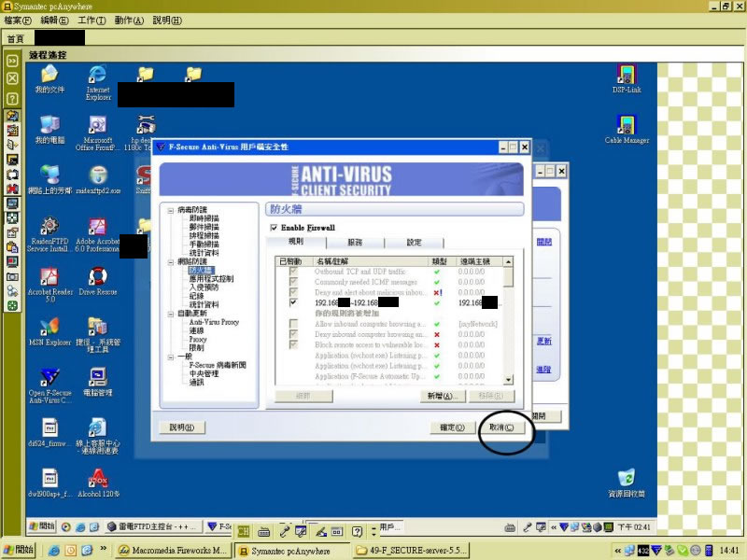Open the 我的電腦 desktop icon

point(49,130)
